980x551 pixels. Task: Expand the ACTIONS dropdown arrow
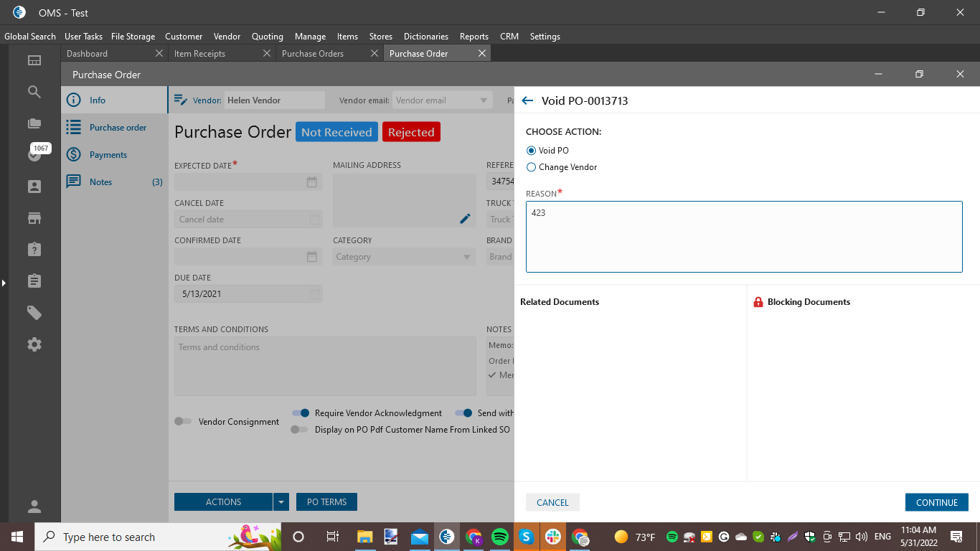coord(281,502)
